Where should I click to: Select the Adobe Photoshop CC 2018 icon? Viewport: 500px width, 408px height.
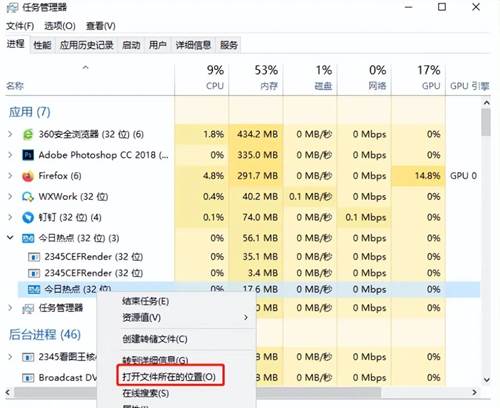pyautogui.click(x=28, y=155)
